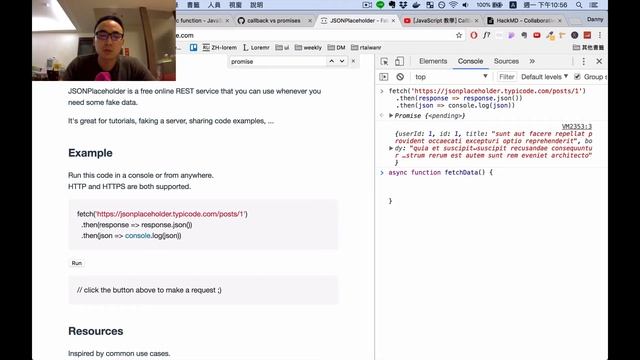This screenshot has width=640, height=360.
Task: Expand the Promise {<pending>} result
Action: 391,116
